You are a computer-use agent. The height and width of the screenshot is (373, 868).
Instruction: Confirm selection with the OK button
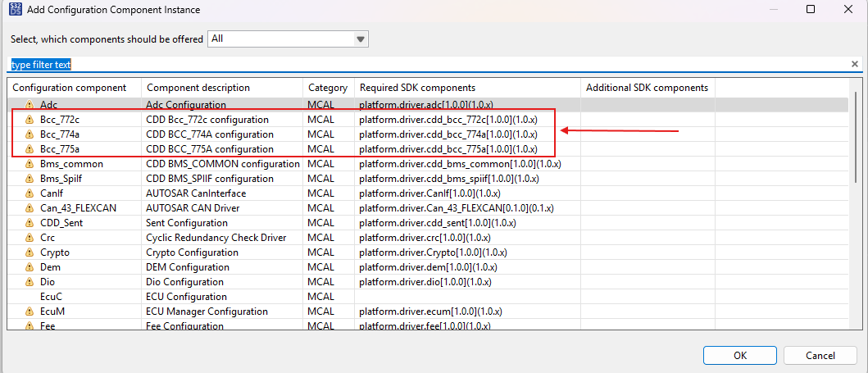point(740,355)
